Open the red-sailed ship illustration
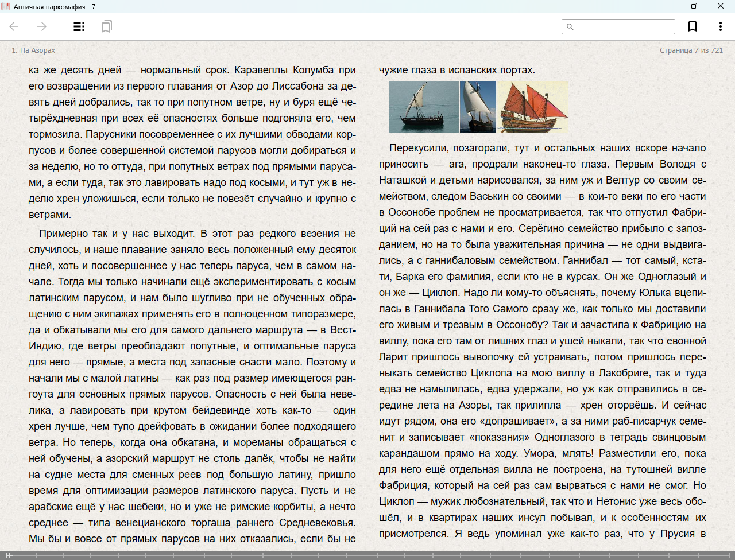735x560 pixels. coord(533,107)
